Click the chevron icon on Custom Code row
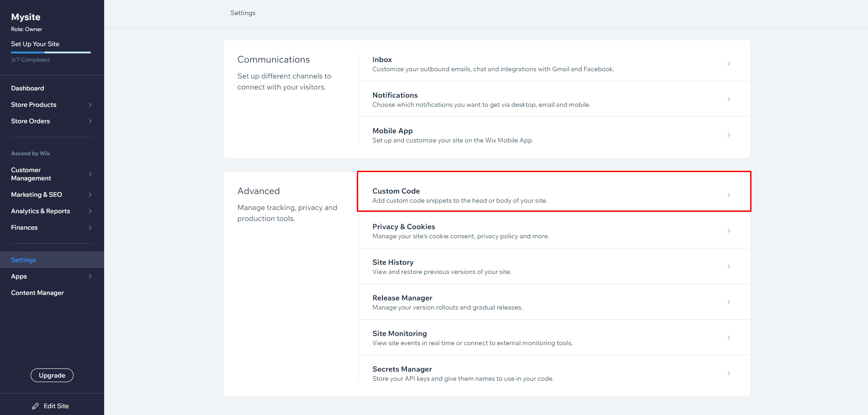Viewport: 868px width, 415px height. [729, 195]
